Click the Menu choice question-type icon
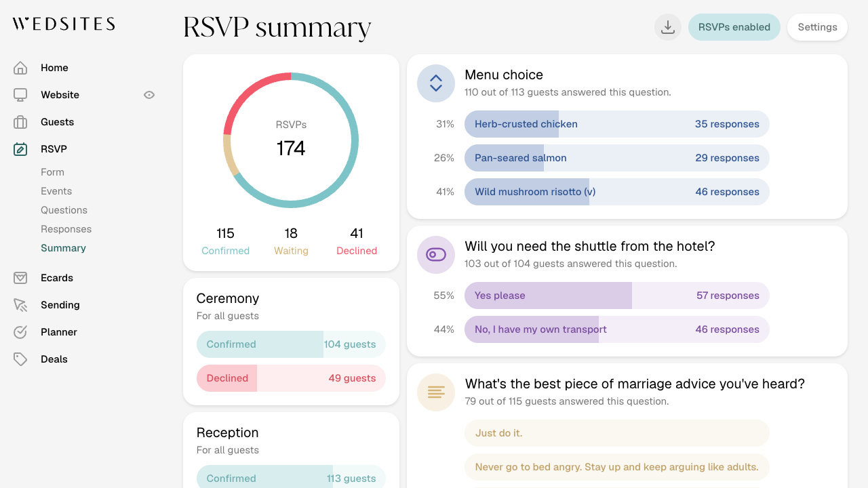This screenshot has width=868, height=488. pyautogui.click(x=436, y=83)
